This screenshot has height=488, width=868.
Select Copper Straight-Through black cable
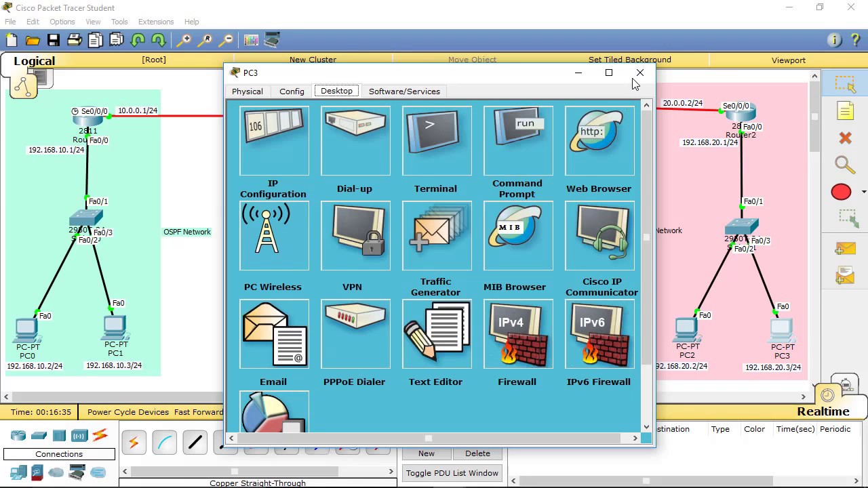pyautogui.click(x=195, y=443)
